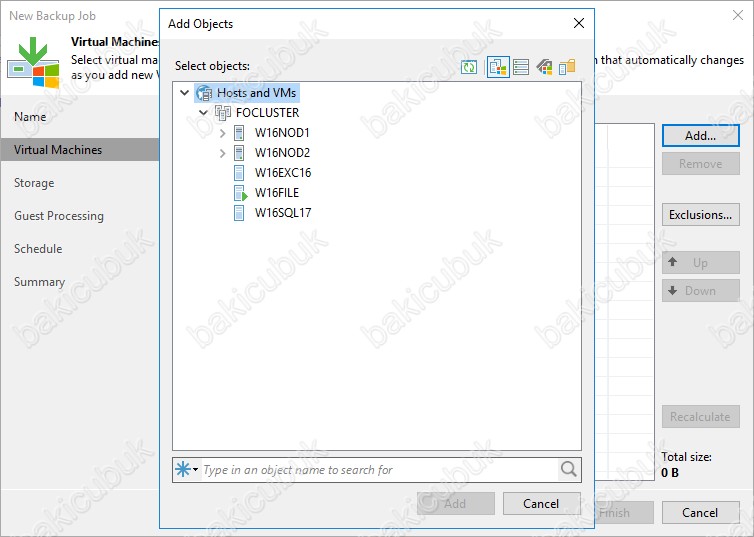754x537 pixels.
Task: Click the W16NOD1 server icon
Action: click(x=239, y=133)
